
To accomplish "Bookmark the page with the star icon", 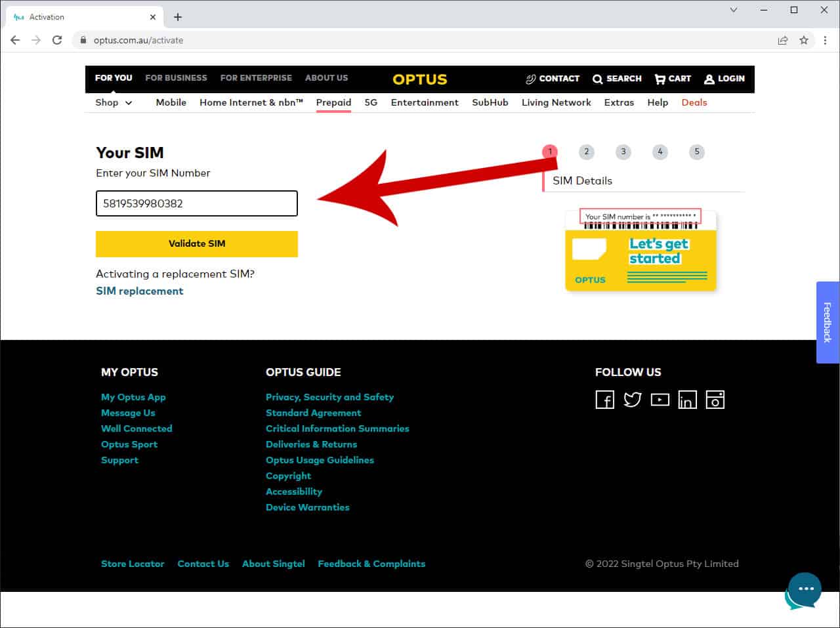I will click(x=804, y=40).
